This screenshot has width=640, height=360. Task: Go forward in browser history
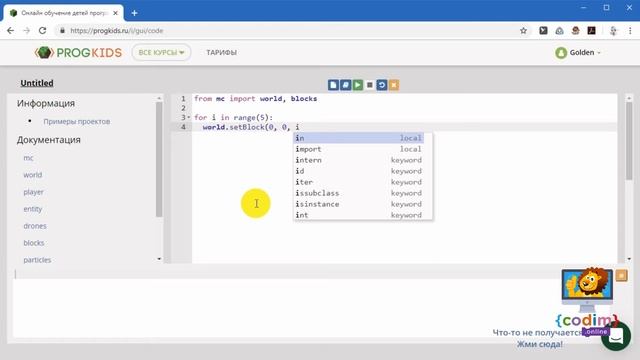click(x=27, y=31)
